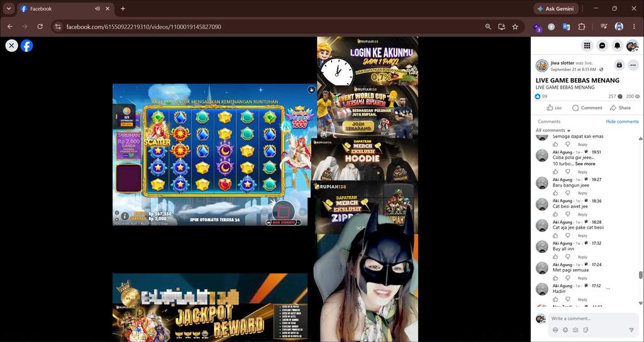This screenshot has height=342, width=644.
Task: View site information icon in address bar
Action: coord(58,26)
